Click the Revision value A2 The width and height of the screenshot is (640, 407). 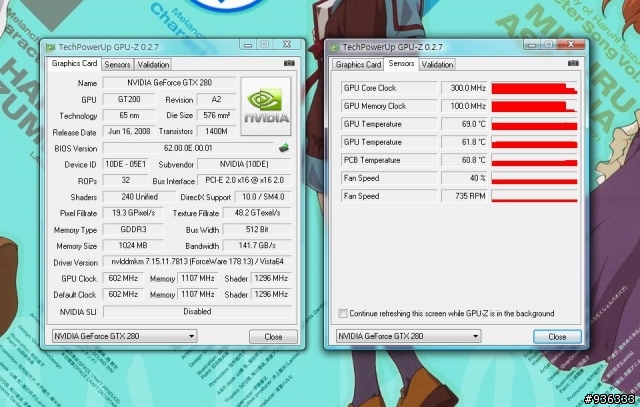point(216,99)
